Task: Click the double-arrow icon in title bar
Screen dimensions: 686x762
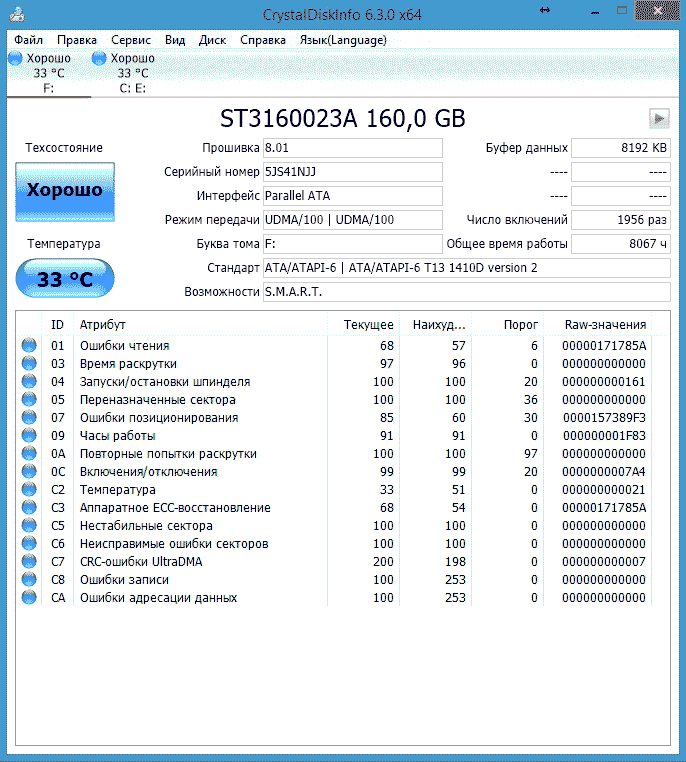Action: 545,10
